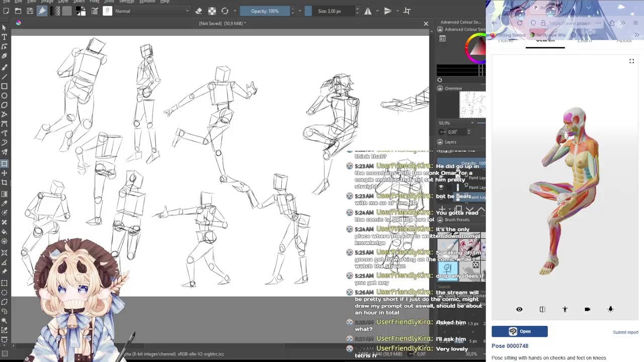The width and height of the screenshot is (644, 362).
Task: Click the Krita colour wheel selector
Action: [x=475, y=48]
